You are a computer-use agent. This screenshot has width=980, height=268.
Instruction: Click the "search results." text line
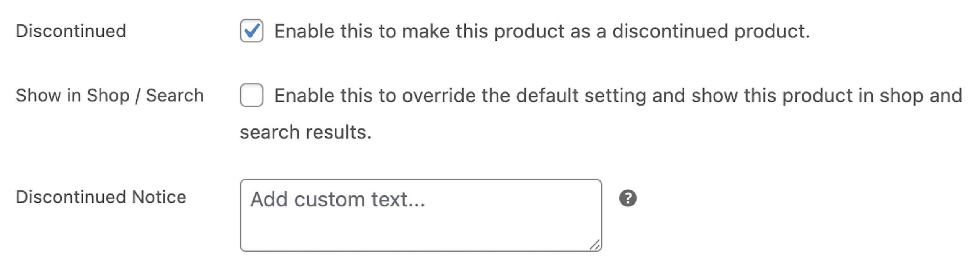coord(305,132)
